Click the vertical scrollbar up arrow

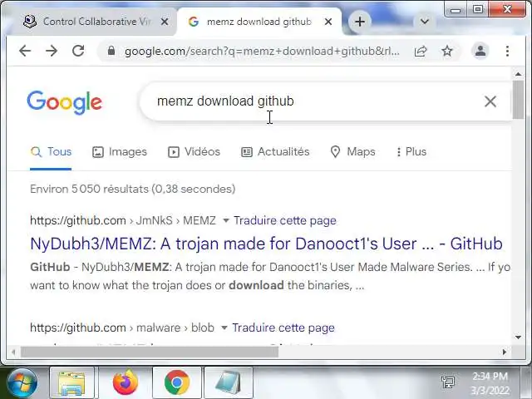[518, 74]
